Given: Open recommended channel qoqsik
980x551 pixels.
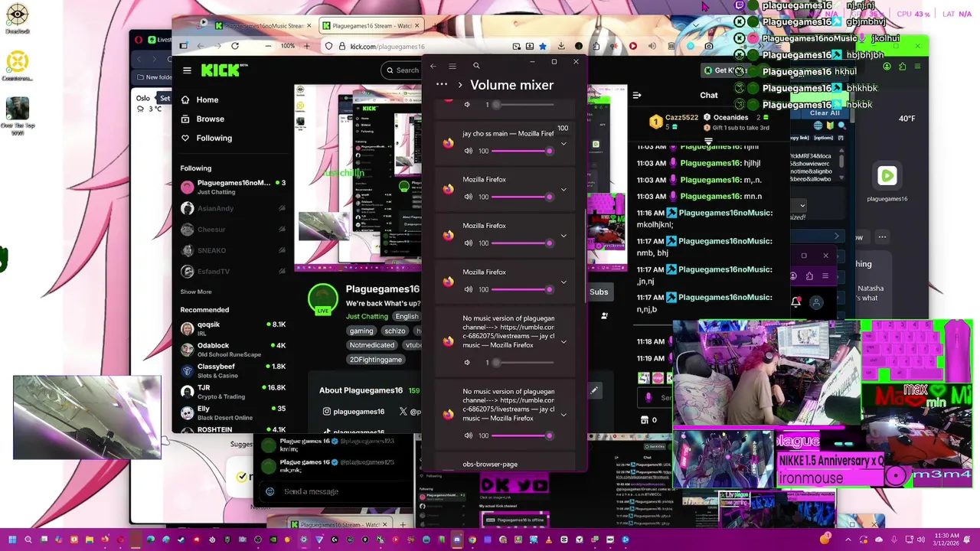Looking at the screenshot, I should (234, 328).
